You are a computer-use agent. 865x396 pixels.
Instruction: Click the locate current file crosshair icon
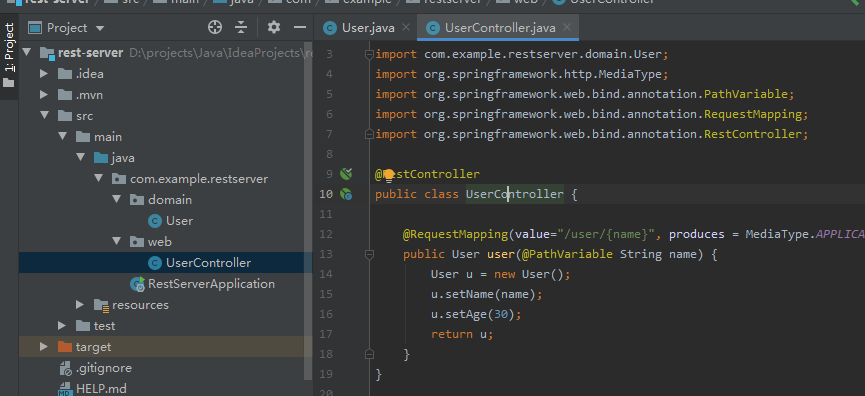[x=215, y=27]
